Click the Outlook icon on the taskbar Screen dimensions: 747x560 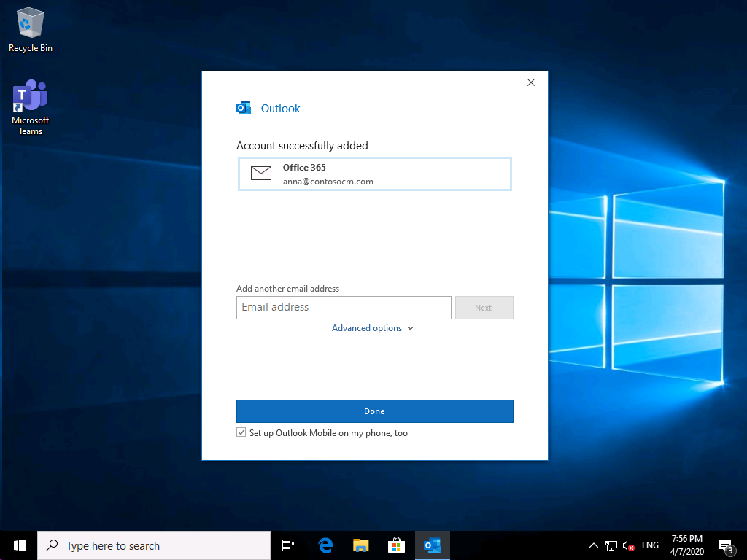click(433, 545)
